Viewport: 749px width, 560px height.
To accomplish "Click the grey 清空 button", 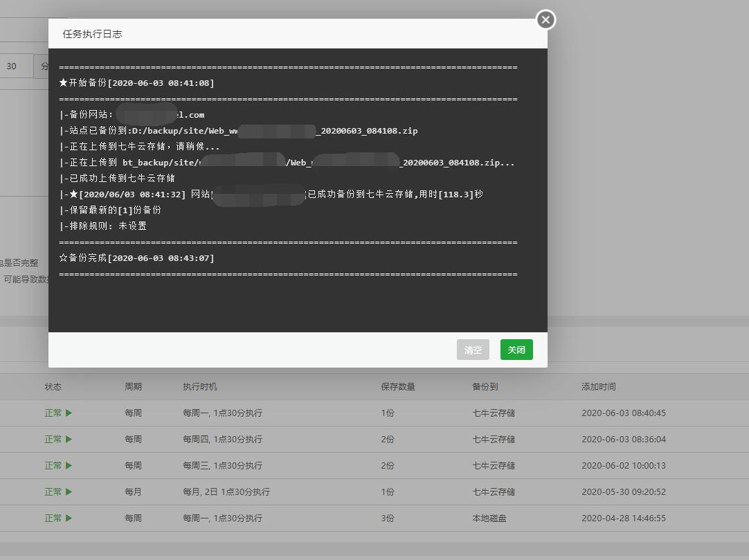I will pos(473,350).
